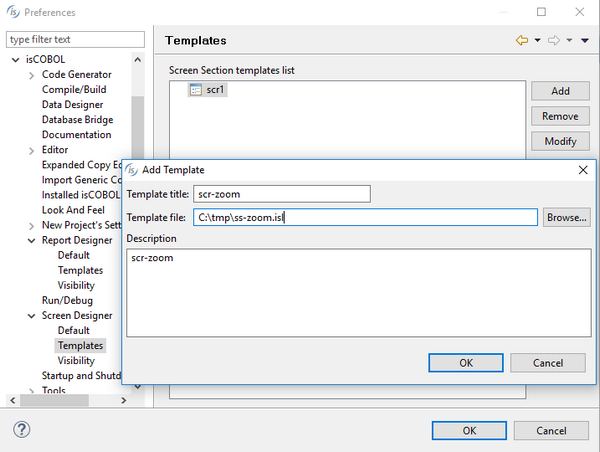Focus the type filter text box
The image size is (600, 452).
click(x=67, y=40)
